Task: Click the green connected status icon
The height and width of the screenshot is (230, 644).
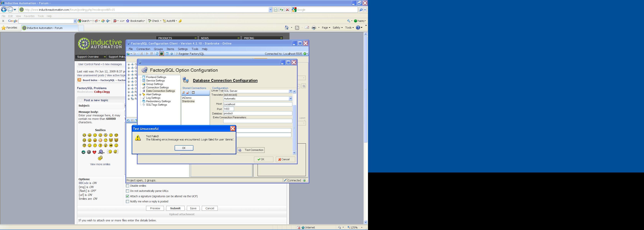Action: (x=305, y=54)
